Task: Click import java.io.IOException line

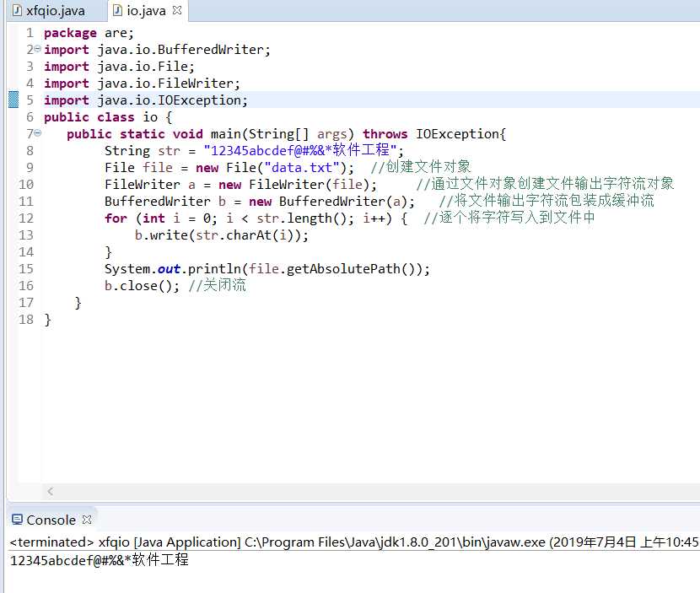Action: 146,100
